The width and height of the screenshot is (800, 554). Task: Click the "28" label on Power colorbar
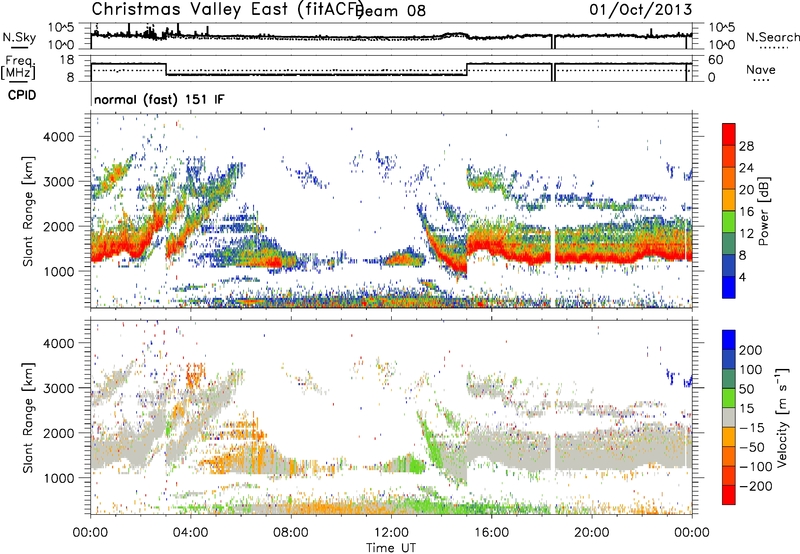click(x=746, y=146)
